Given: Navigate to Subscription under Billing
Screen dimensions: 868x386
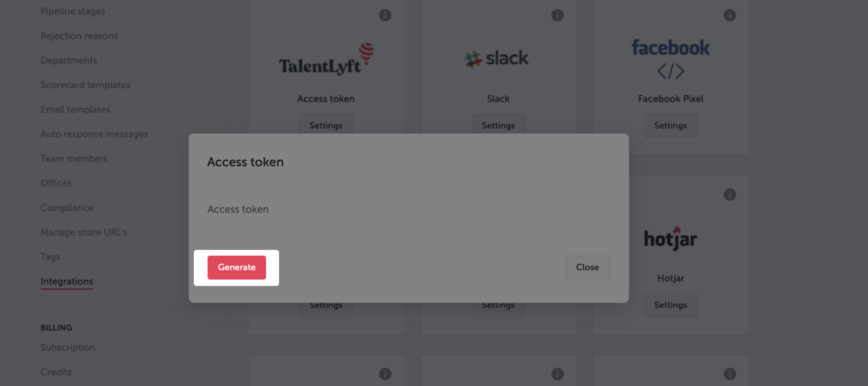Looking at the screenshot, I should coord(68,348).
